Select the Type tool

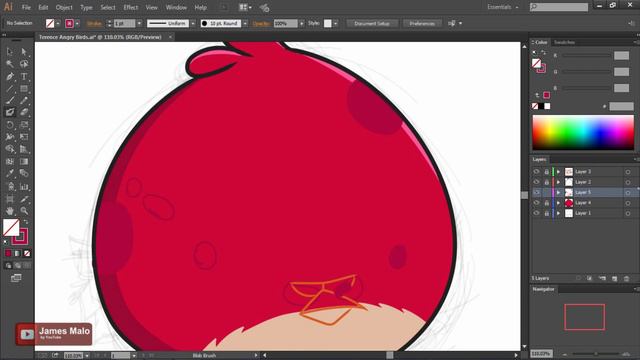click(x=24, y=76)
